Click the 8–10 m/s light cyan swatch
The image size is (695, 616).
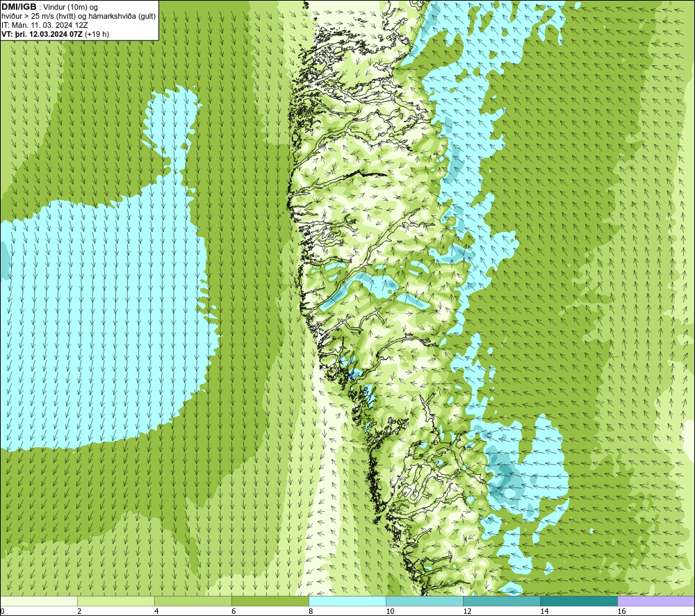(347, 601)
